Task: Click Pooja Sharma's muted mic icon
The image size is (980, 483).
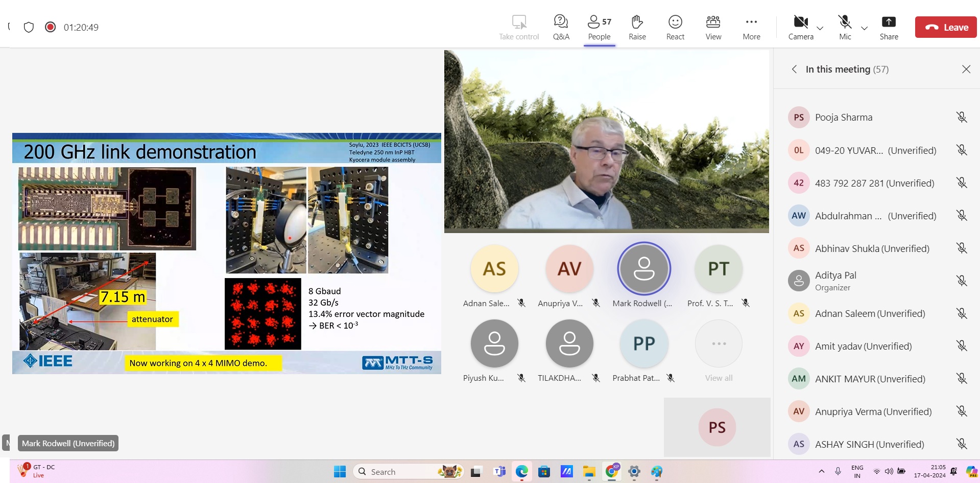Action: (962, 118)
